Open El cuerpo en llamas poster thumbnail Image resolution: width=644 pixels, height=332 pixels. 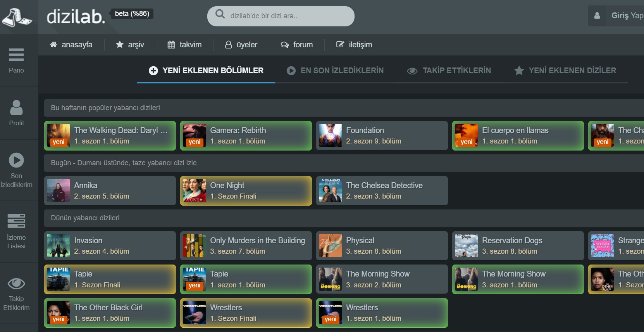coord(467,135)
